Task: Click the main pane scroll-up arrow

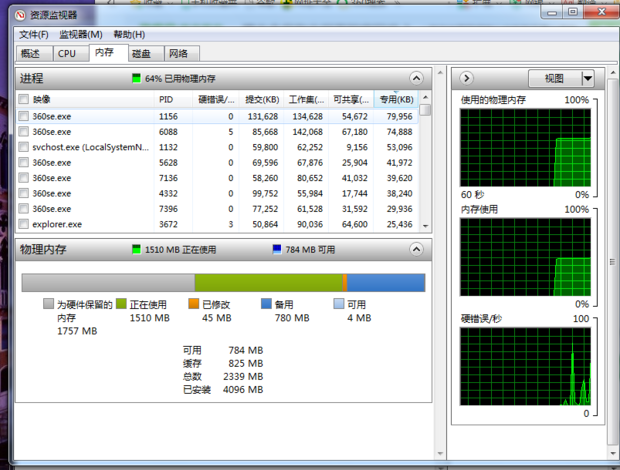Action: click(440, 73)
